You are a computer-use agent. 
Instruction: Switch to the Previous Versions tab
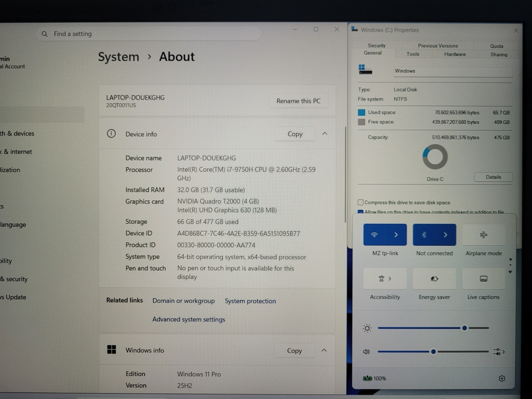[438, 46]
